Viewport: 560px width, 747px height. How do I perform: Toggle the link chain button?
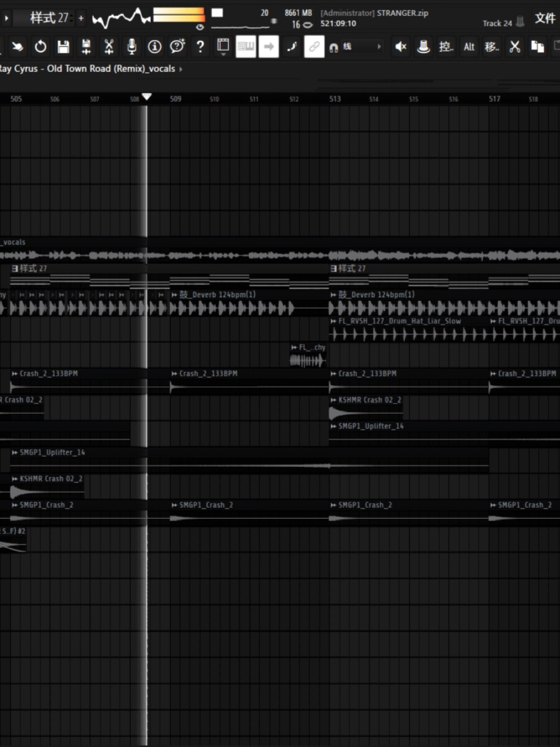point(314,46)
